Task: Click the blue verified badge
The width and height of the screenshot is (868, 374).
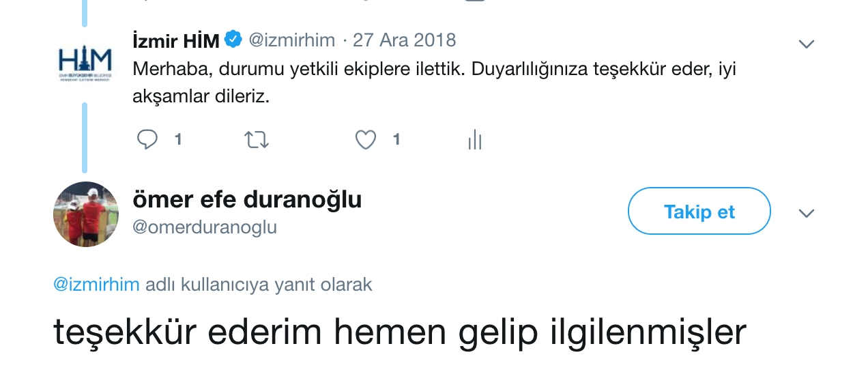Action: (x=233, y=40)
